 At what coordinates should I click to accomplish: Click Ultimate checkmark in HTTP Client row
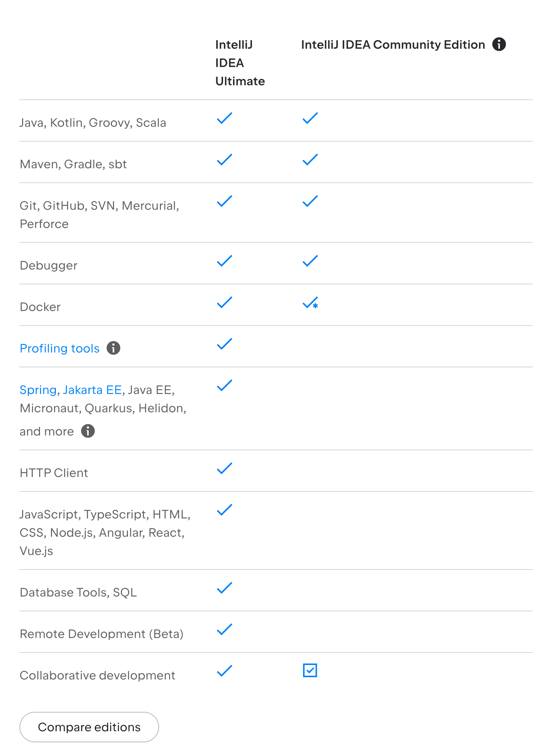pos(225,469)
